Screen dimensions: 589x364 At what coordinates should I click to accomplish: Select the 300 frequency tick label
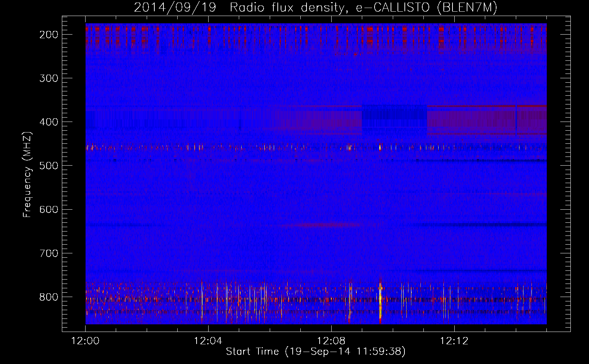[x=48, y=78]
